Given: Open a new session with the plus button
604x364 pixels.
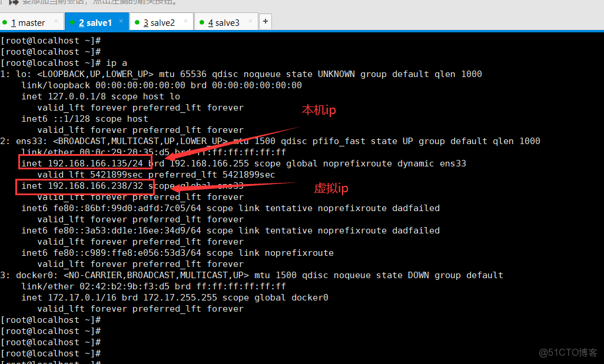Looking at the screenshot, I should (x=265, y=21).
